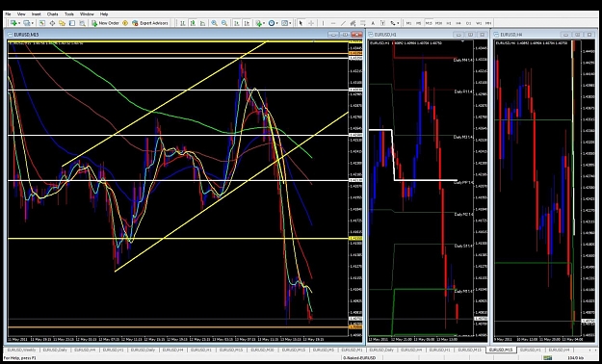Viewport: 602px width, 364px height.
Task: Select the Equidistant Channel tool
Action: click(353, 23)
